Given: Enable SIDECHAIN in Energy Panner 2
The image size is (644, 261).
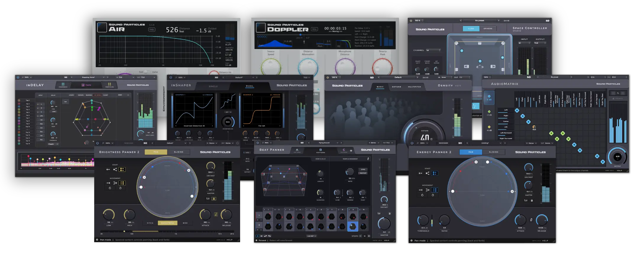Looking at the screenshot, I should 443,143.
